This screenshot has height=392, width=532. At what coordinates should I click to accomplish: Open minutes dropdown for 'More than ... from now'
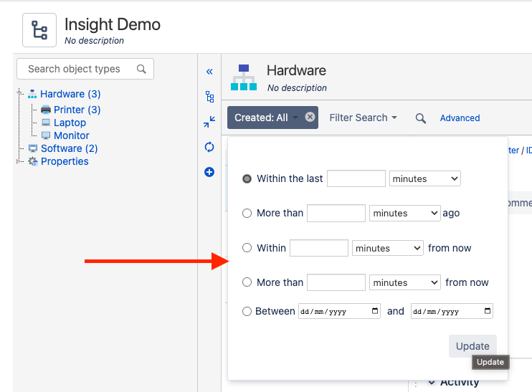[405, 282]
